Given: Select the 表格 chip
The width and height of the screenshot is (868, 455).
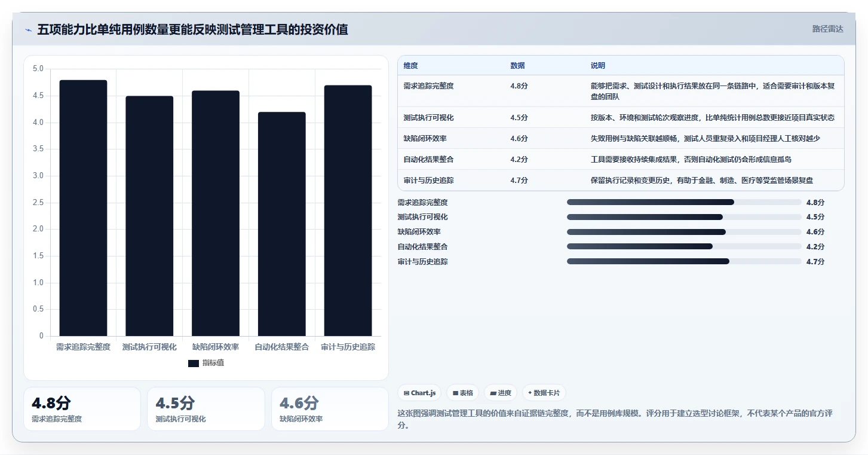Looking at the screenshot, I should 463,393.
